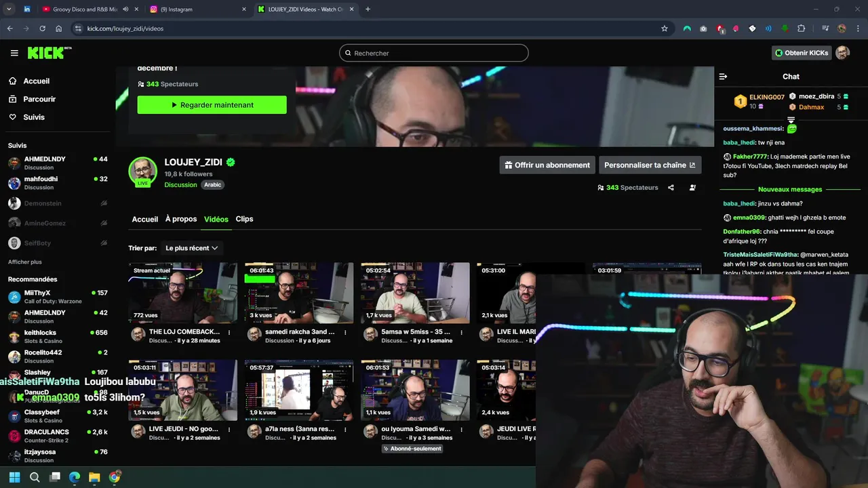This screenshot has height=488, width=868.
Task: Open the new tab plus button
Action: point(368,9)
